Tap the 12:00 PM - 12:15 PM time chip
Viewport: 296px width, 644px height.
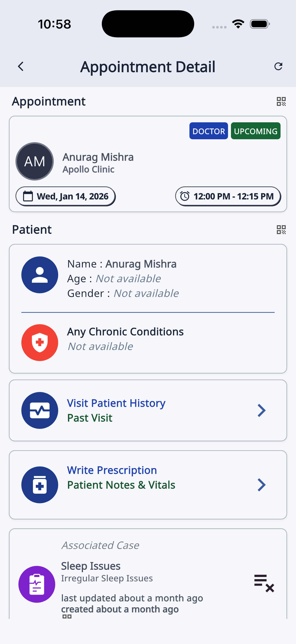tap(228, 196)
